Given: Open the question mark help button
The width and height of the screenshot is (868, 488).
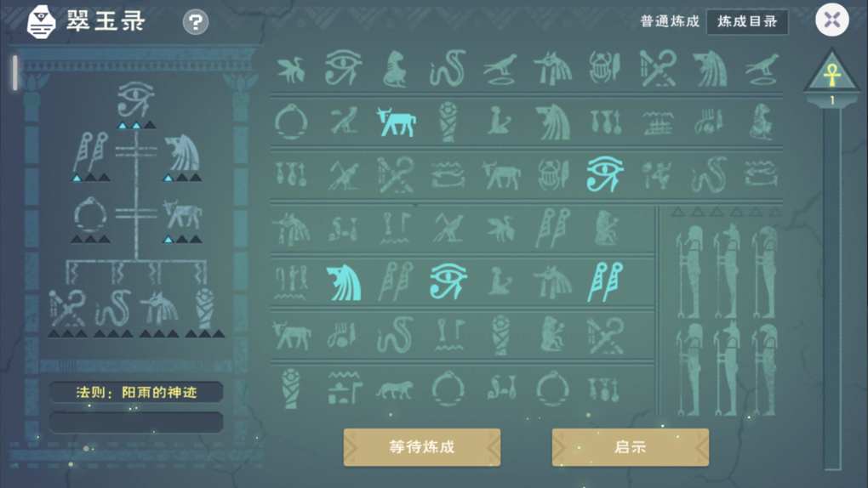Looking at the screenshot, I should tap(196, 22).
